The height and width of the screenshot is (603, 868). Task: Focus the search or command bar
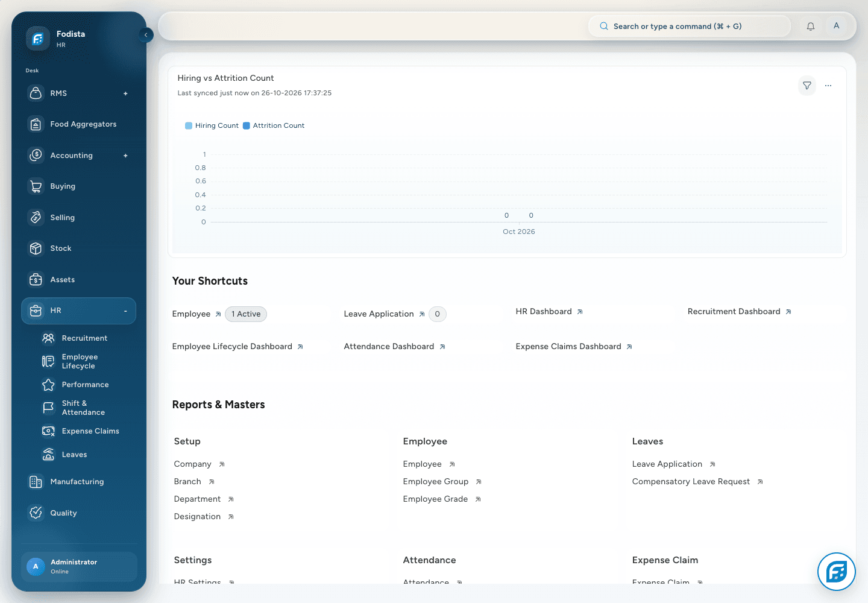[690, 27]
